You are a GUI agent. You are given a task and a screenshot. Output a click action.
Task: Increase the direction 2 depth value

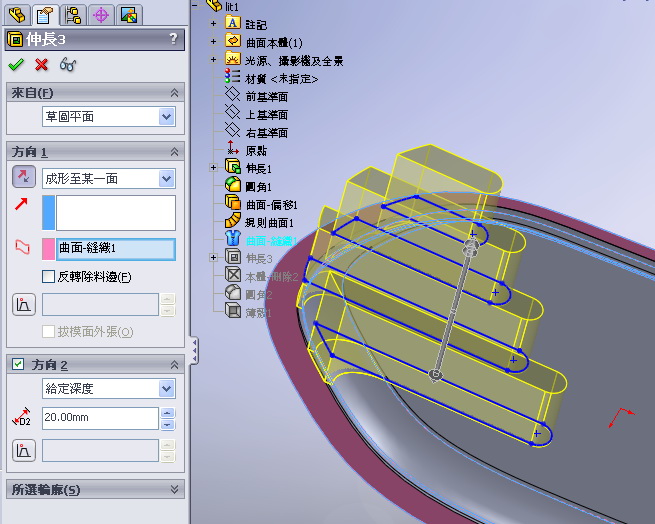point(168,413)
